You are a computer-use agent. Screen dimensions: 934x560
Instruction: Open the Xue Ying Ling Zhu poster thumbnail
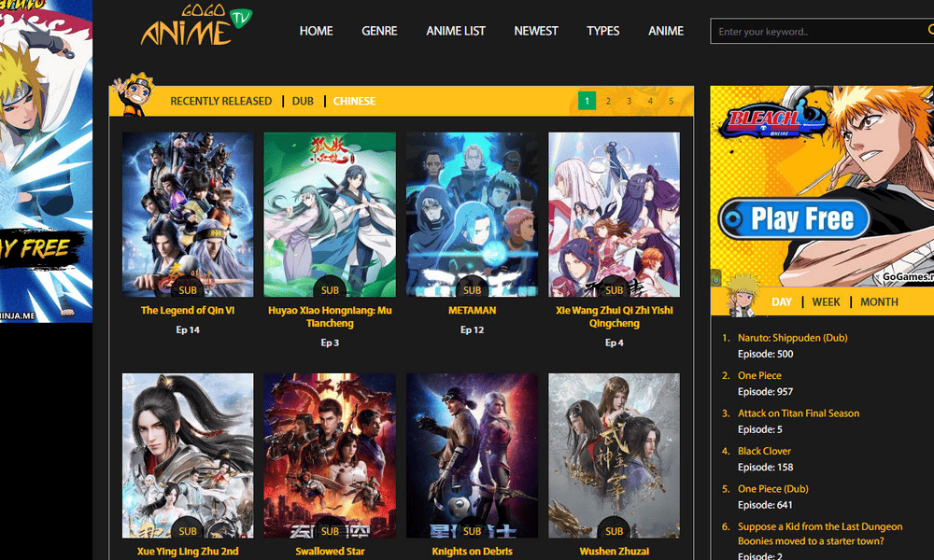coord(188,455)
